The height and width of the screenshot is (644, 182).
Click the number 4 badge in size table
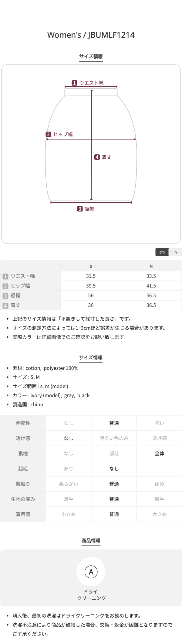(5, 305)
